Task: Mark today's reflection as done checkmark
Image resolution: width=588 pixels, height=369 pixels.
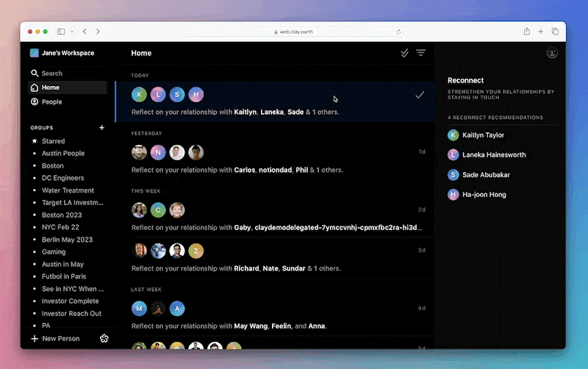Action: pos(420,95)
